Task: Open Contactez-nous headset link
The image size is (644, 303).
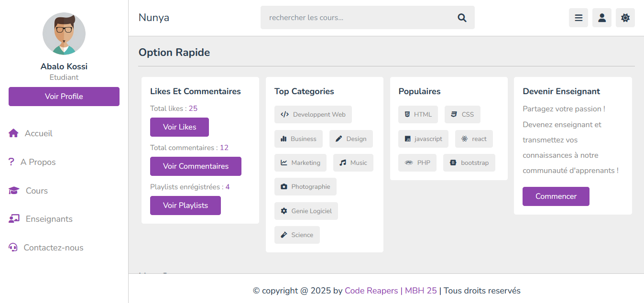Action: coord(53,248)
